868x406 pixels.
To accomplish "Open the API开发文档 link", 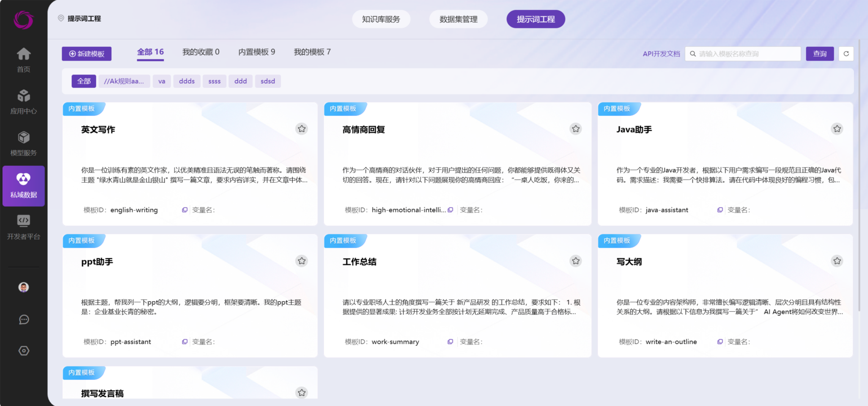I will (x=661, y=54).
